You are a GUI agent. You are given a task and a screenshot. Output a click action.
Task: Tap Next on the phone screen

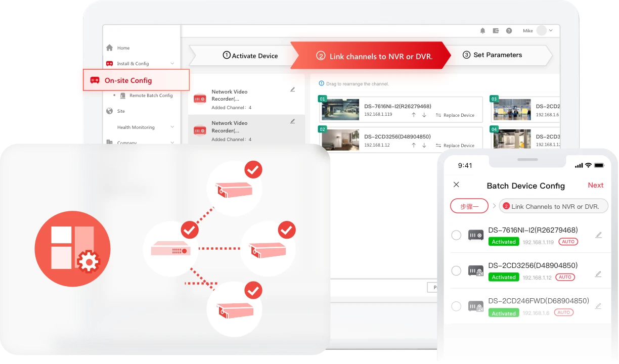[595, 186]
